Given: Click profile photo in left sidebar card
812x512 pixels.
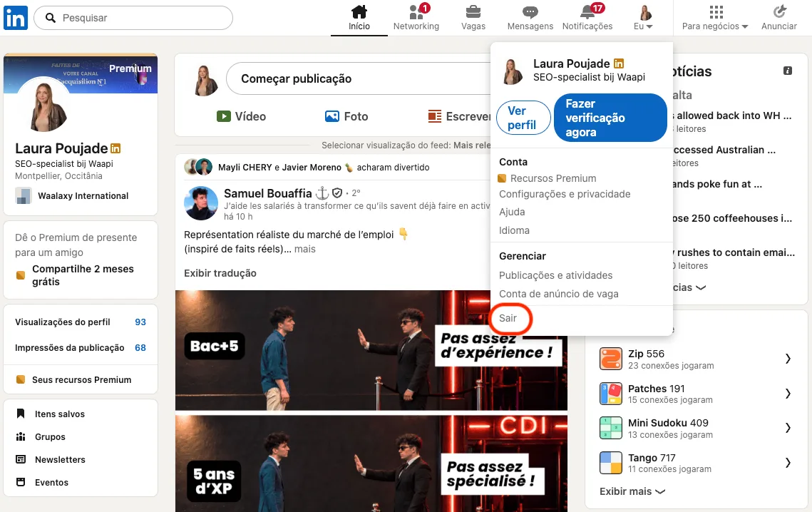Looking at the screenshot, I should point(44,103).
